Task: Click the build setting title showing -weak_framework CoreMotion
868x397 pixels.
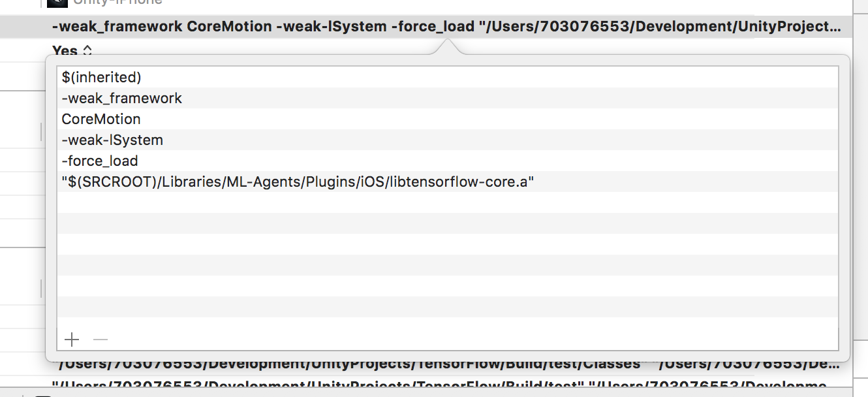Action: click(261, 27)
